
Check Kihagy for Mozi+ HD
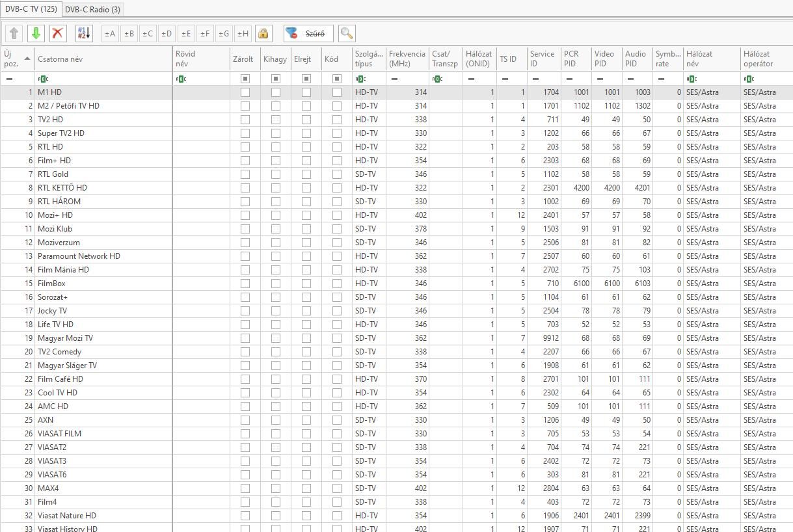coord(276,215)
